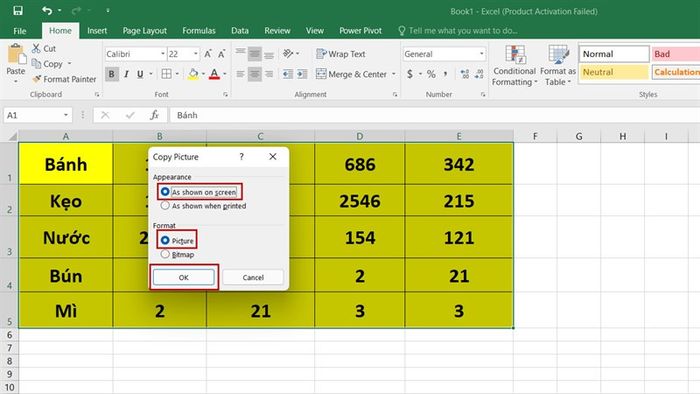Click the Undo arrow icon
700x394 pixels.
pos(47,10)
